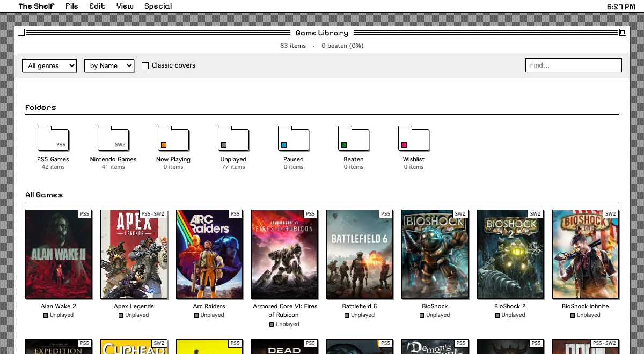Select the Arc Raiders cover
The image size is (644, 354).
(x=209, y=254)
